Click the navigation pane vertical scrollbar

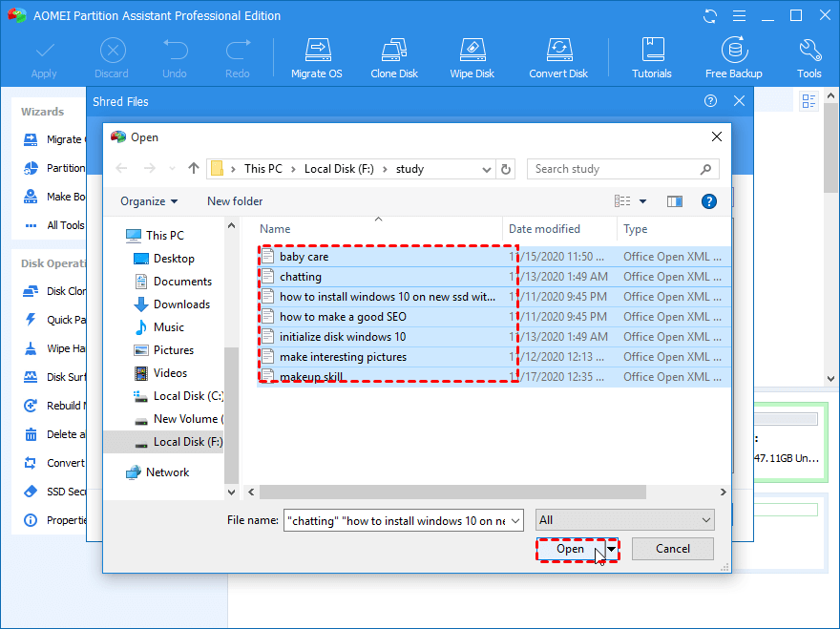click(231, 416)
